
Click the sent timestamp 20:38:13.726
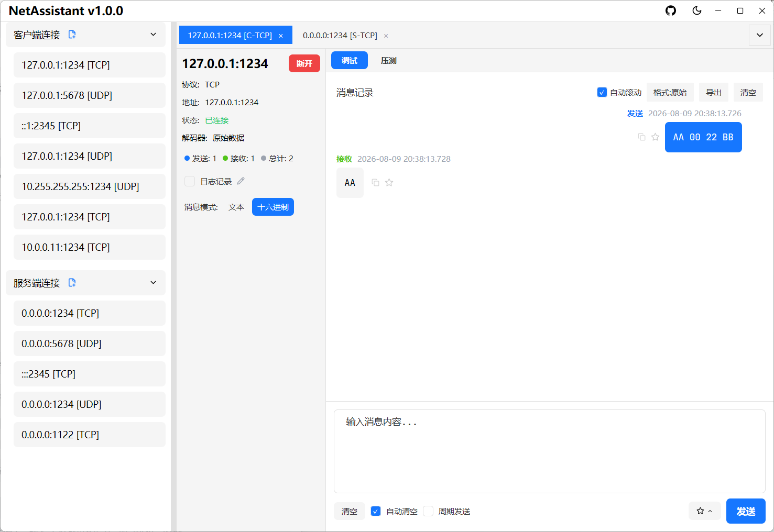[695, 114]
